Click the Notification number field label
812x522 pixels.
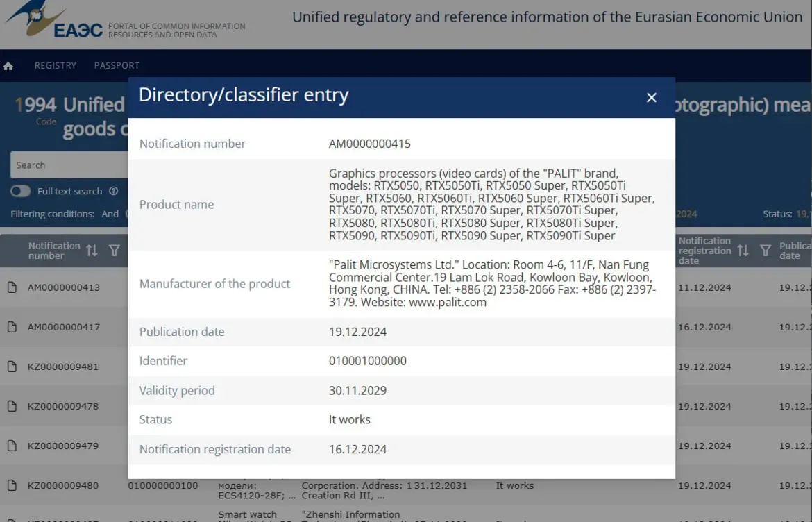[193, 144]
